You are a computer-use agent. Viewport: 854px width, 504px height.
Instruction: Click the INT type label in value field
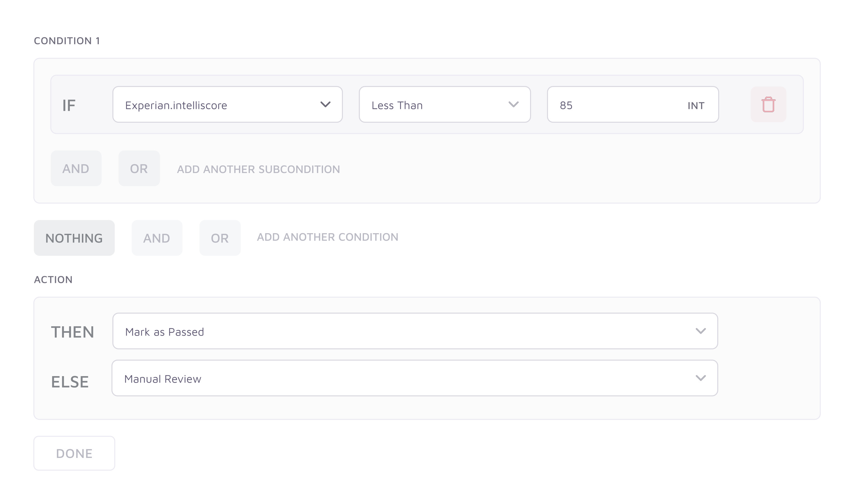[696, 106]
